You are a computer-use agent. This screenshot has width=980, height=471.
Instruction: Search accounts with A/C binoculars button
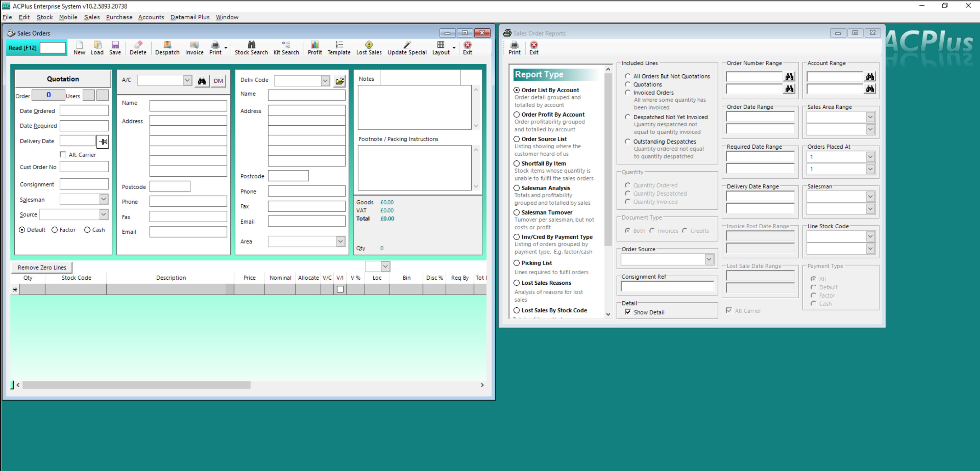(x=202, y=80)
